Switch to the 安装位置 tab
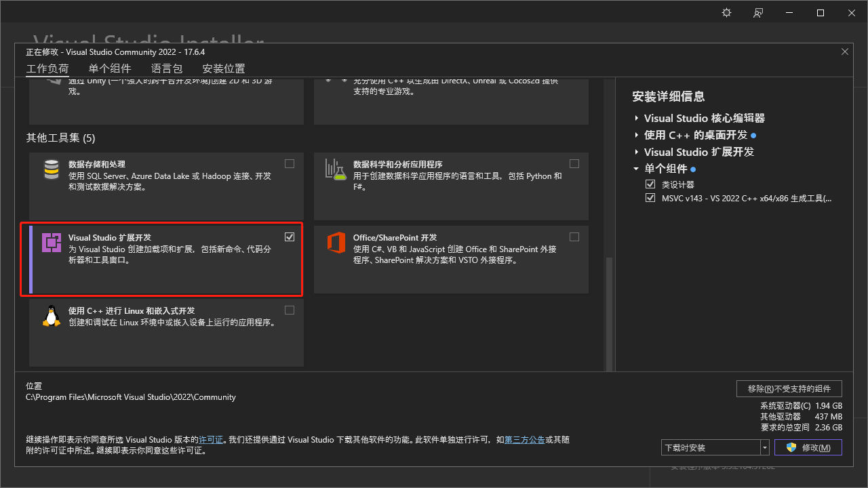Viewport: 868px width, 488px height. pyautogui.click(x=224, y=68)
